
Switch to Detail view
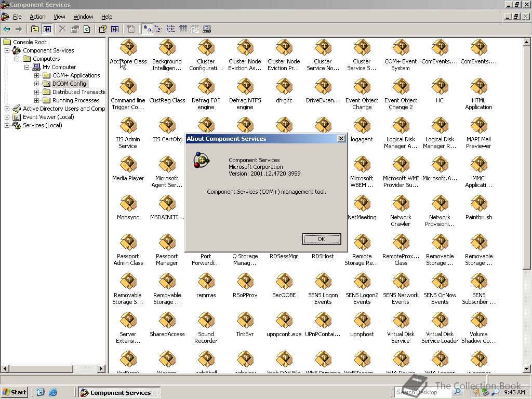[x=182, y=29]
